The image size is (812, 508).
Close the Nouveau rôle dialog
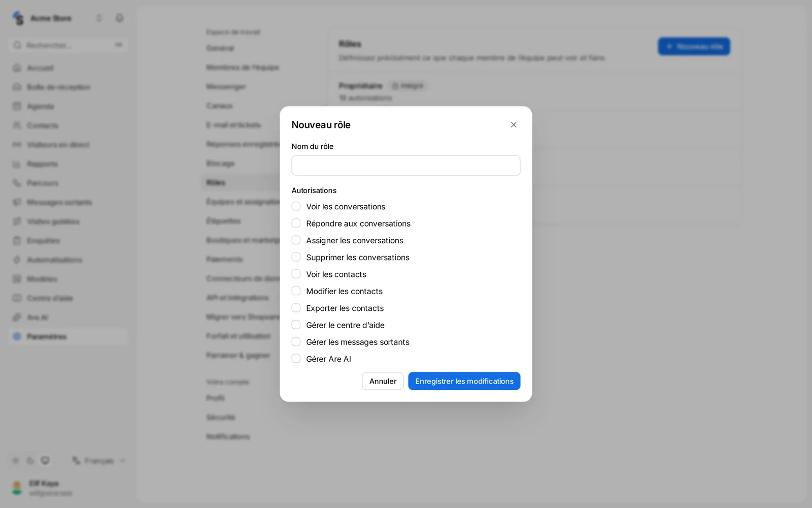pyautogui.click(x=514, y=125)
